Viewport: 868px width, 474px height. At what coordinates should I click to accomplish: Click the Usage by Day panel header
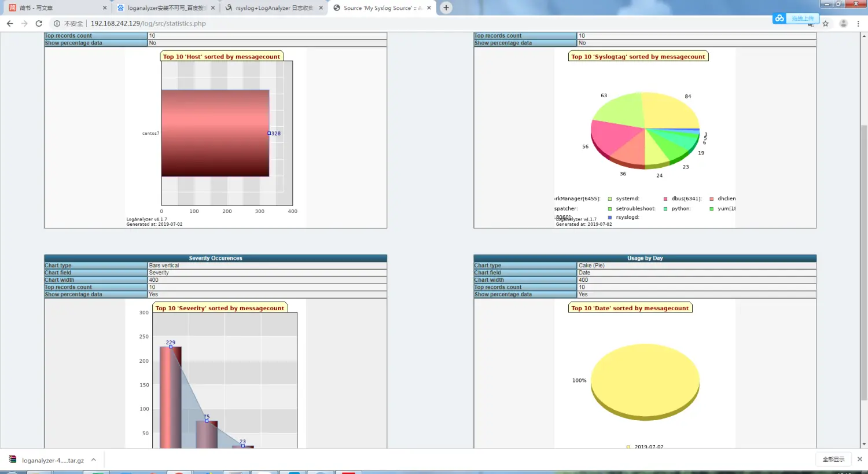[x=645, y=258]
